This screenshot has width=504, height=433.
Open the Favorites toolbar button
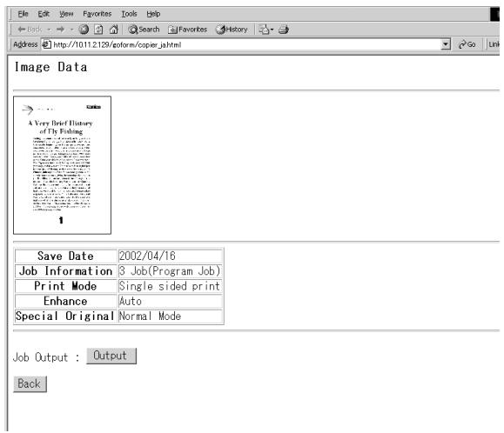click(187, 30)
